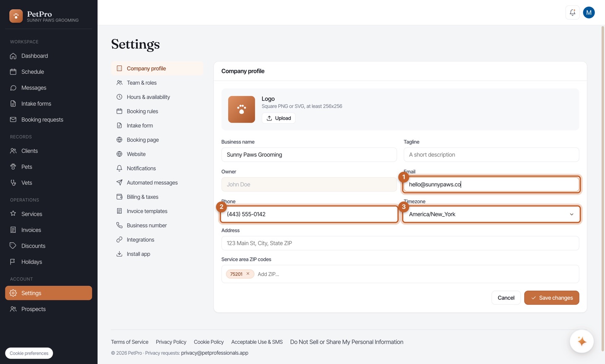Click the Booking page globe icon
This screenshot has height=364, width=605.
[119, 140]
